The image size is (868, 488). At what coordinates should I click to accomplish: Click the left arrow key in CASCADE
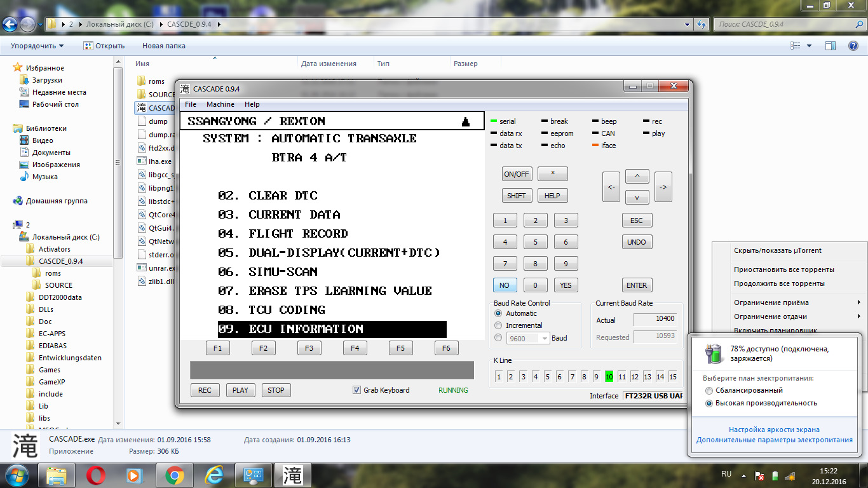(x=611, y=187)
